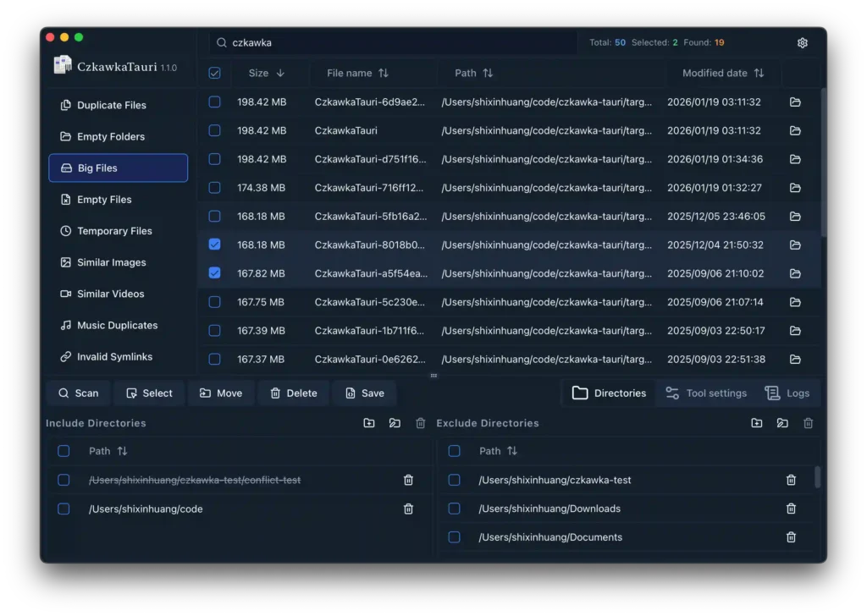The height and width of the screenshot is (616, 867).
Task: Switch to the Logs tab
Action: click(787, 393)
